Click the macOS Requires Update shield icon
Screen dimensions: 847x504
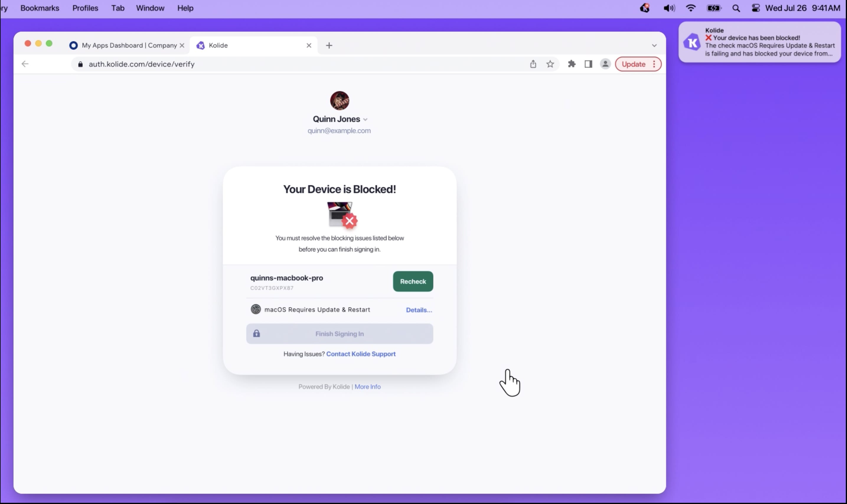pos(255,309)
